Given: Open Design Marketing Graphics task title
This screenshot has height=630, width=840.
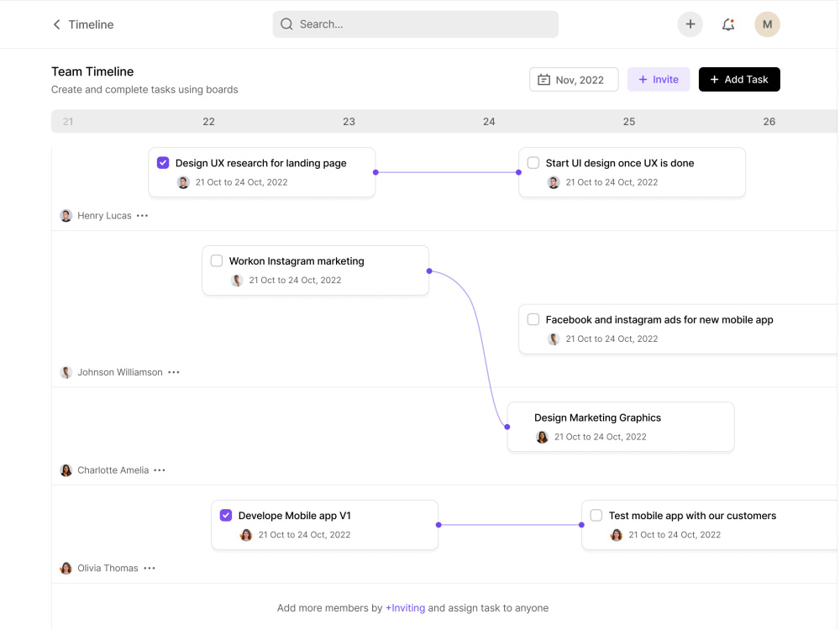Looking at the screenshot, I should (x=597, y=417).
